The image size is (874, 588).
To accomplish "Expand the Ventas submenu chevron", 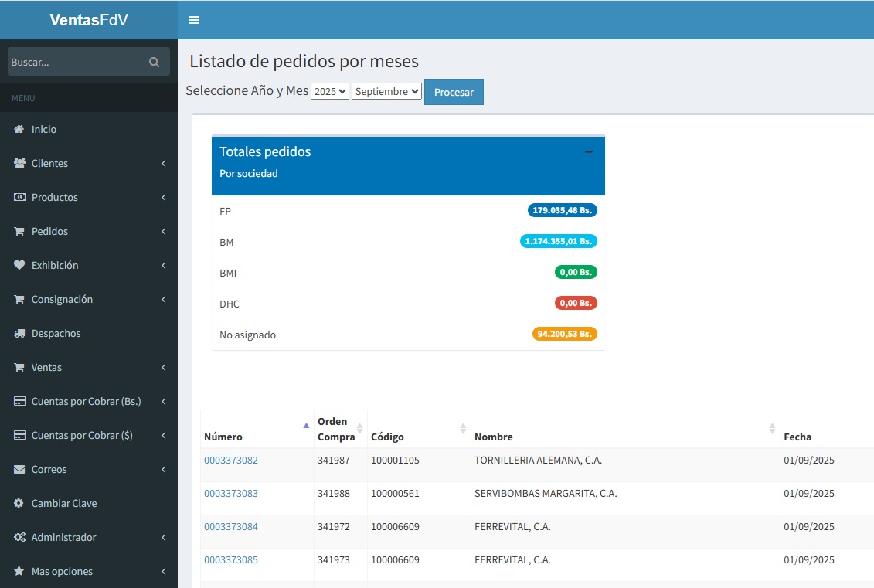I will pyautogui.click(x=164, y=367).
